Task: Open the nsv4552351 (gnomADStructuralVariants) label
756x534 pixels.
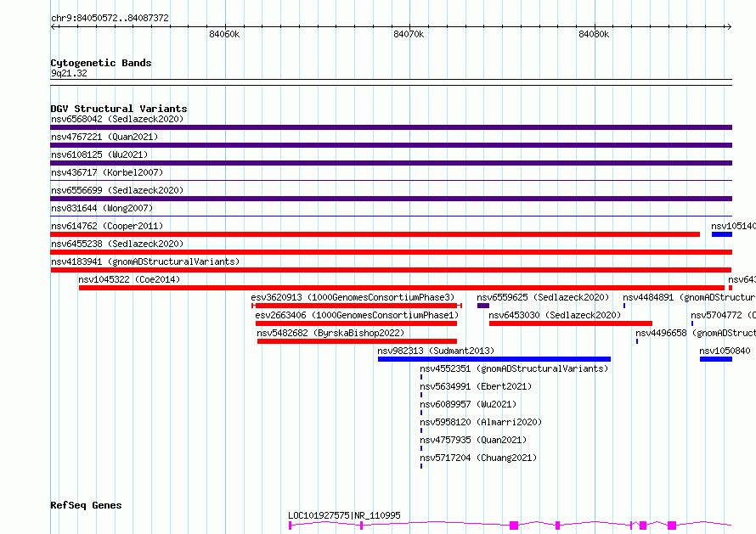Action: (x=514, y=368)
